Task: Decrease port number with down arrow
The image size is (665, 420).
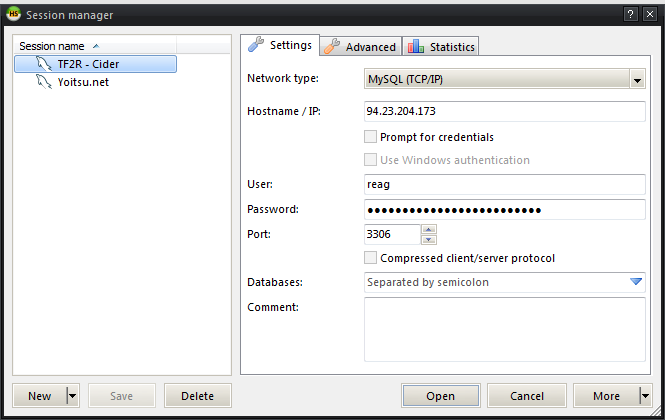Action: (429, 240)
